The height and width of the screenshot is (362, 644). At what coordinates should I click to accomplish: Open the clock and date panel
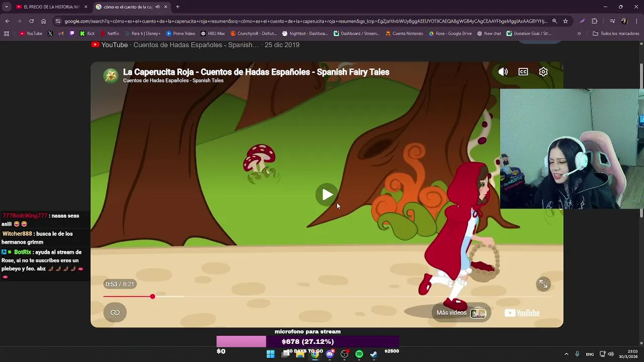pos(628,354)
